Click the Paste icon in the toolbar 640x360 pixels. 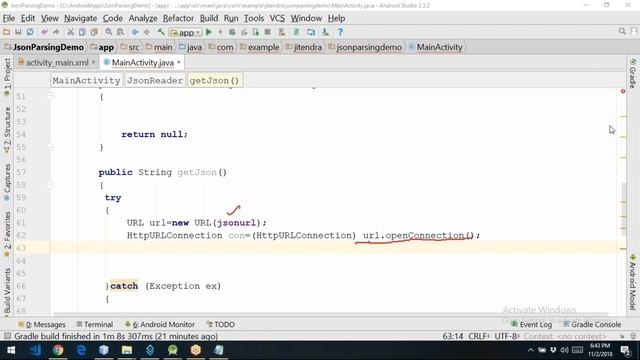pyautogui.click(x=94, y=32)
